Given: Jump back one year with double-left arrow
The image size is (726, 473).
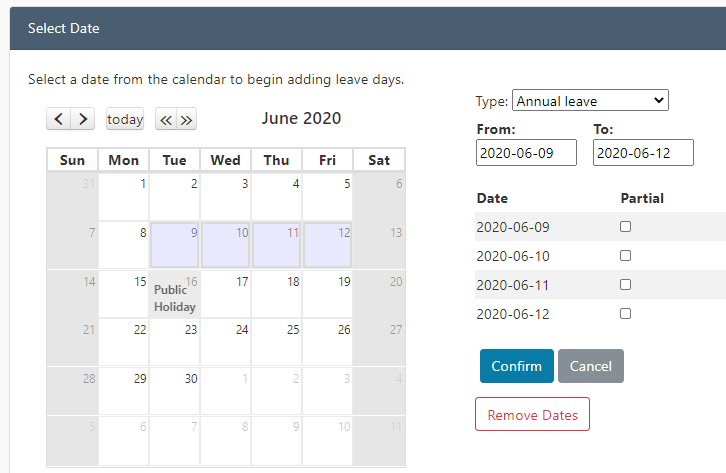Looking at the screenshot, I should tap(166, 119).
